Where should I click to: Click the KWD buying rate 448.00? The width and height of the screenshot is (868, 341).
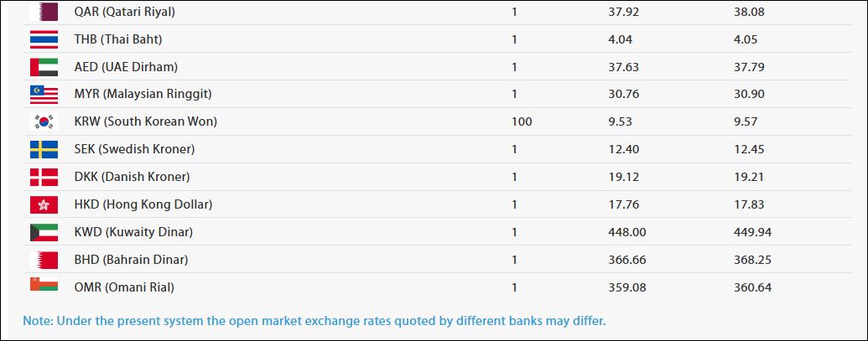tap(626, 232)
